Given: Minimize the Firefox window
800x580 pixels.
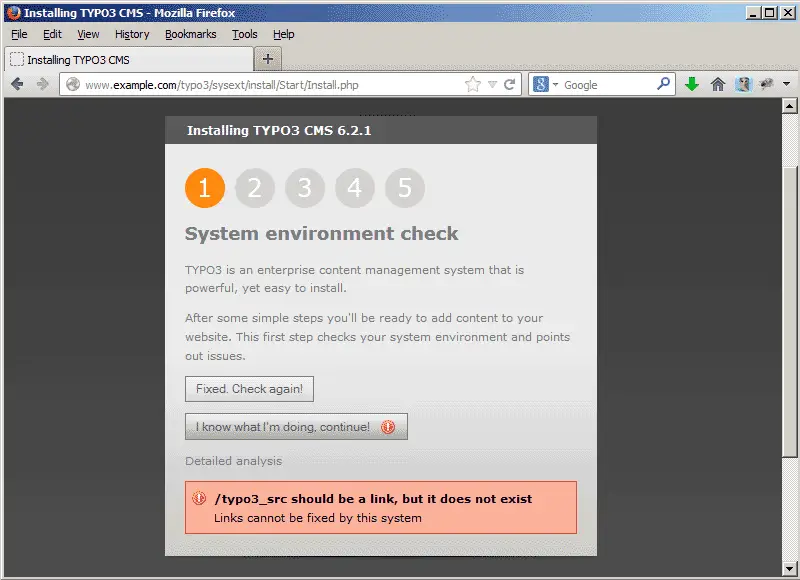Looking at the screenshot, I should (x=753, y=13).
